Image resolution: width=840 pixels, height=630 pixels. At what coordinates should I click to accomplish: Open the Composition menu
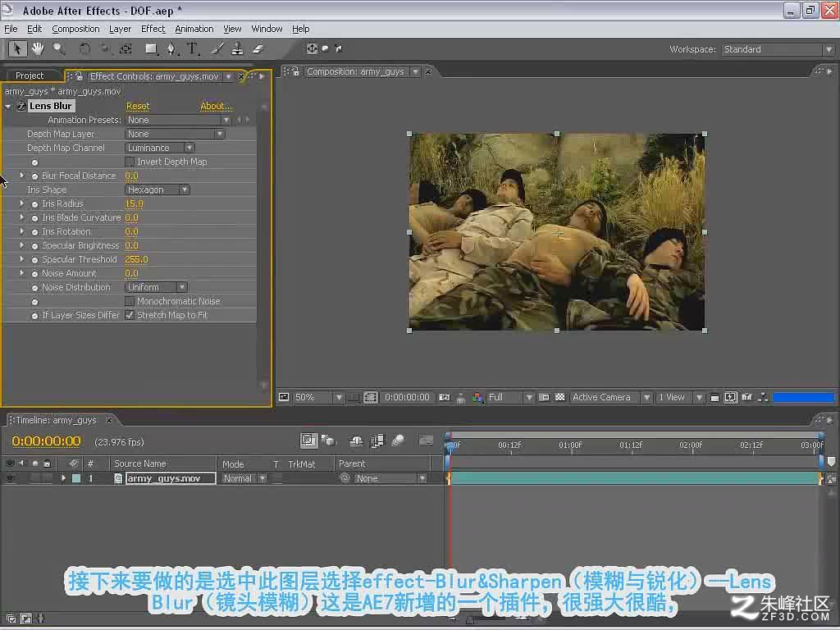tap(75, 29)
